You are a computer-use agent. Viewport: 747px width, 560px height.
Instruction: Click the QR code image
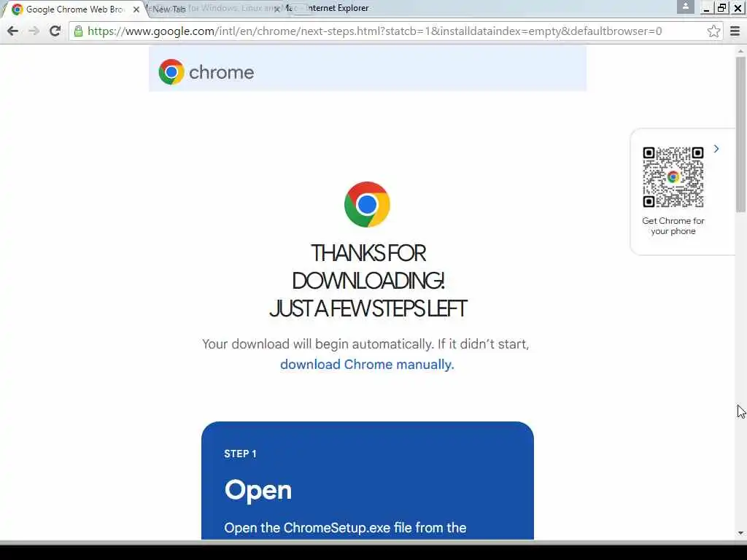(x=673, y=177)
